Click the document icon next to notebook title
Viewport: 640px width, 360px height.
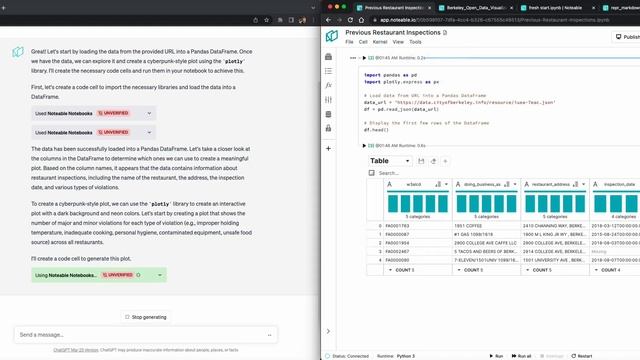445,32
